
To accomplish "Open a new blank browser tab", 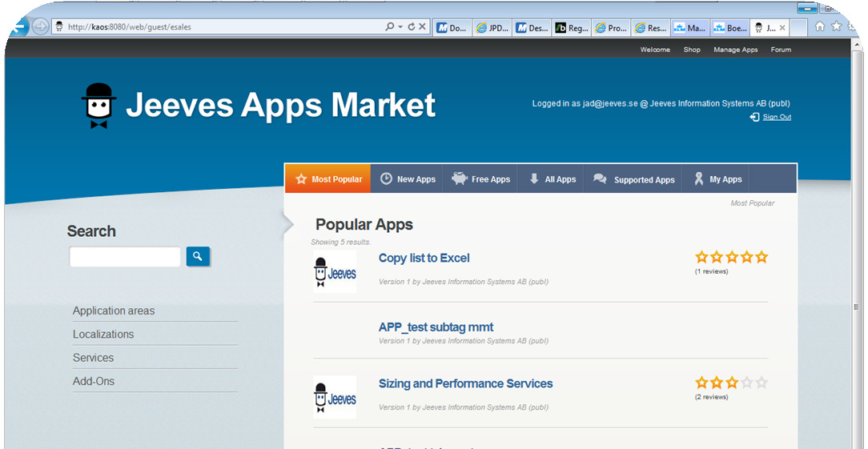I will [x=798, y=28].
